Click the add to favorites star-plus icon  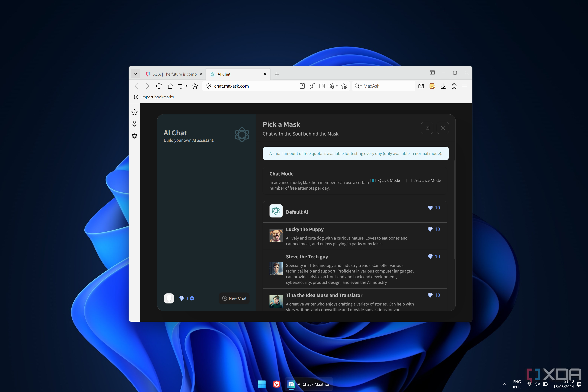tap(344, 86)
